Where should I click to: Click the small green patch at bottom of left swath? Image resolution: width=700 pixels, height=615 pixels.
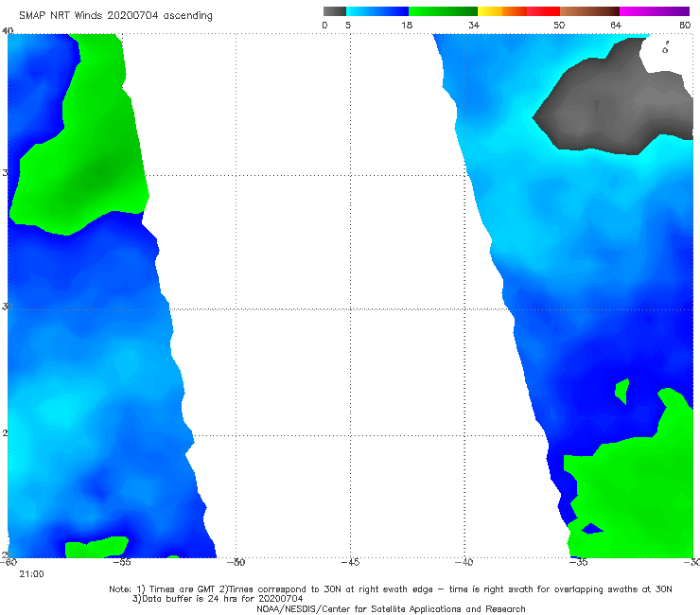(x=96, y=547)
